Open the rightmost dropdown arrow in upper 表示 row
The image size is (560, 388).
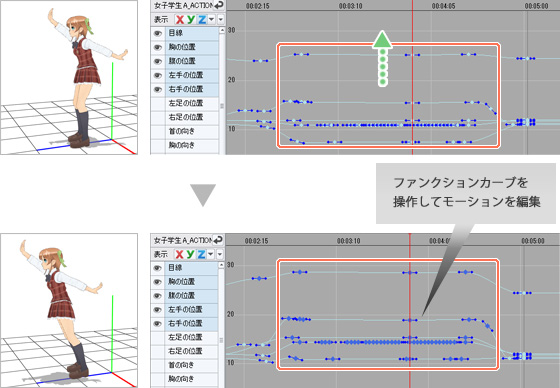[x=221, y=19]
